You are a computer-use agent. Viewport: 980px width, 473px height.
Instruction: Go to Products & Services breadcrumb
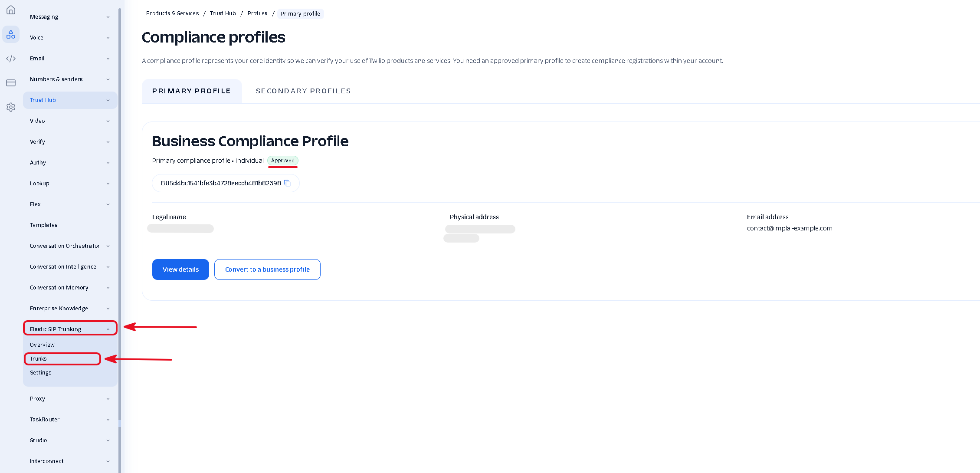click(173, 13)
